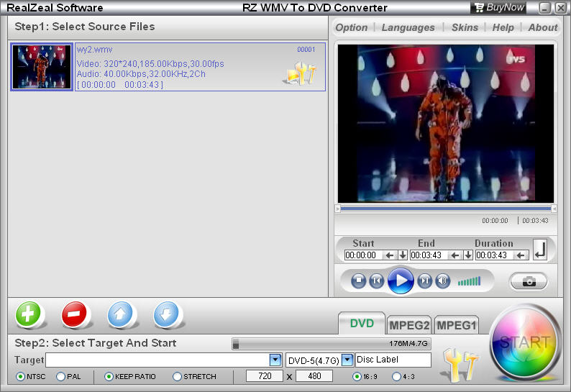Viewport: 571px width, 392px height.
Task: Switch to the MPEG2 tab
Action: point(409,325)
